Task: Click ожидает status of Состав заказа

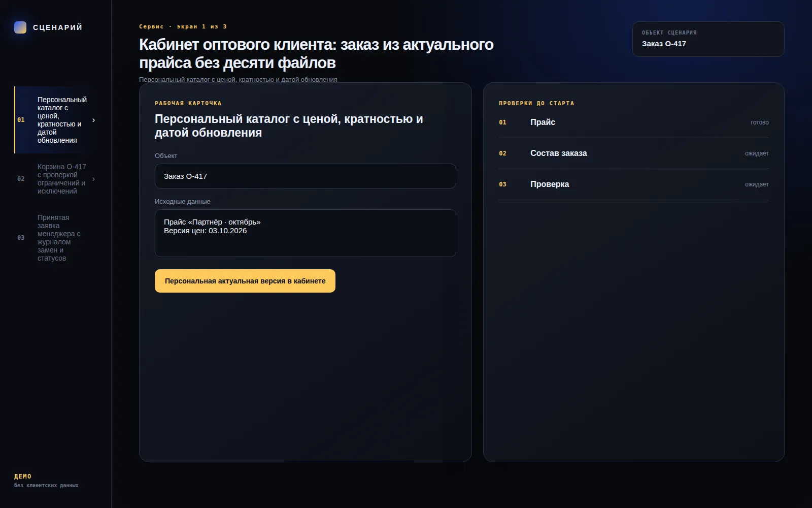Action: (757, 153)
